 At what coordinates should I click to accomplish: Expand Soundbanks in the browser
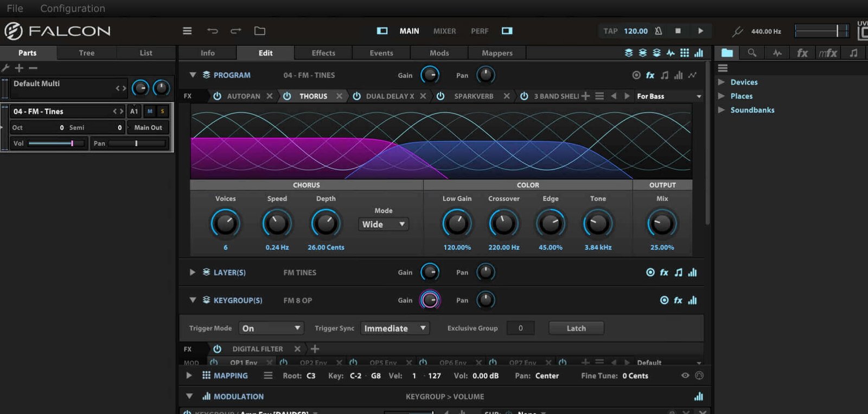point(722,109)
